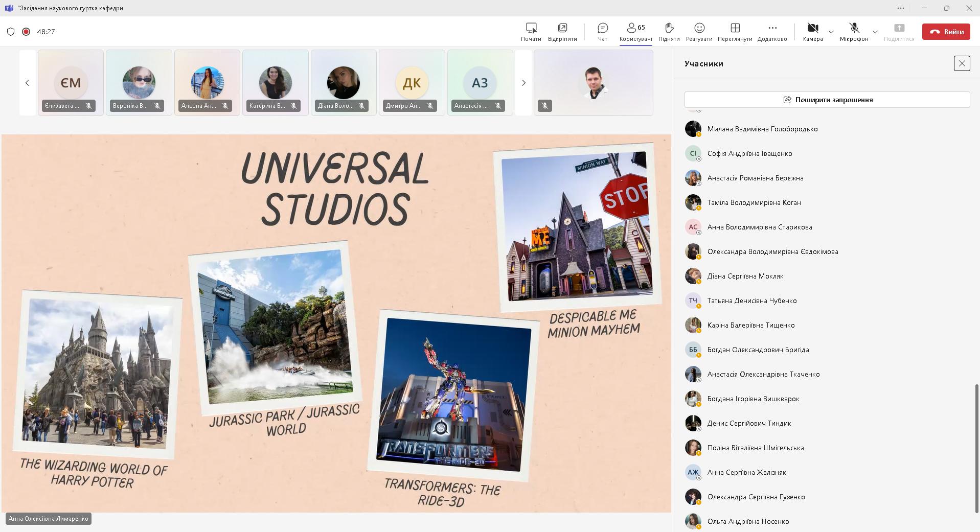Image resolution: width=980 pixels, height=532 pixels.
Task: Toggle the Користувачі participants panel
Action: (x=635, y=32)
